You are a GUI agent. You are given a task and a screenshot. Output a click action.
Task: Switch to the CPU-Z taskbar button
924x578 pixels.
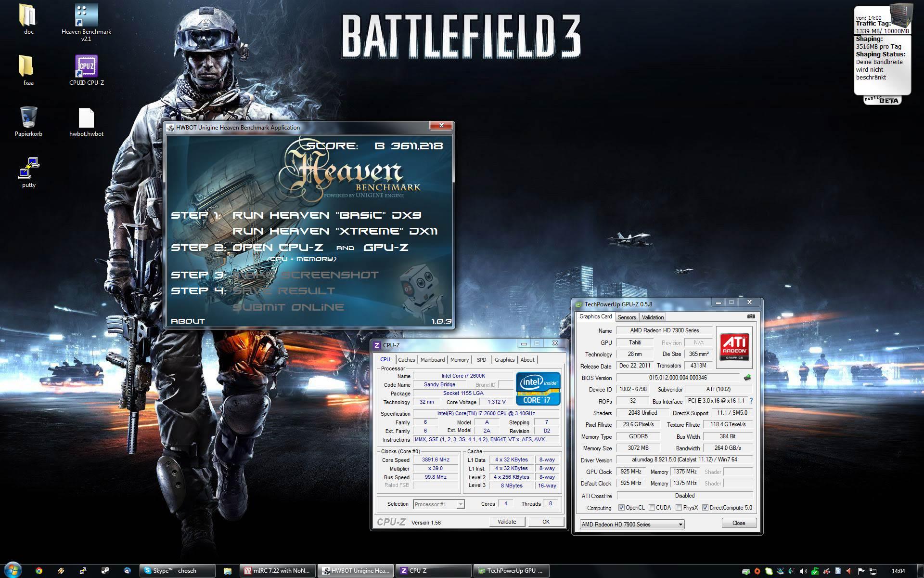tap(434, 571)
